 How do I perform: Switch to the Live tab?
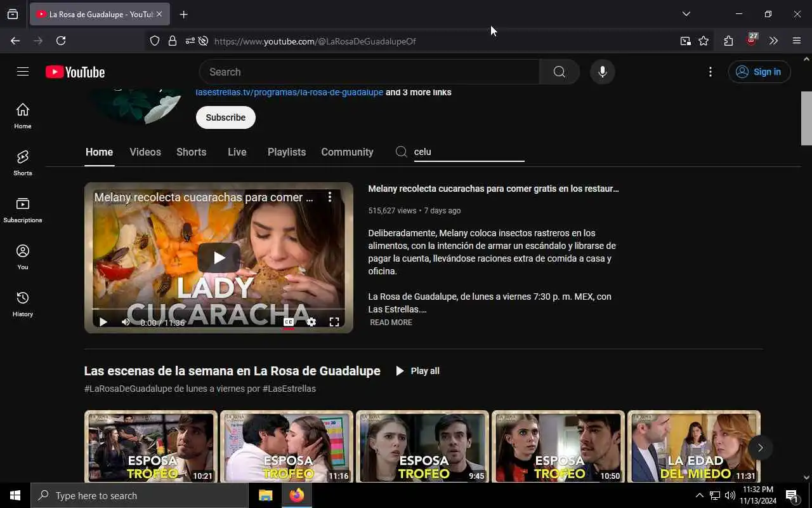(x=237, y=152)
